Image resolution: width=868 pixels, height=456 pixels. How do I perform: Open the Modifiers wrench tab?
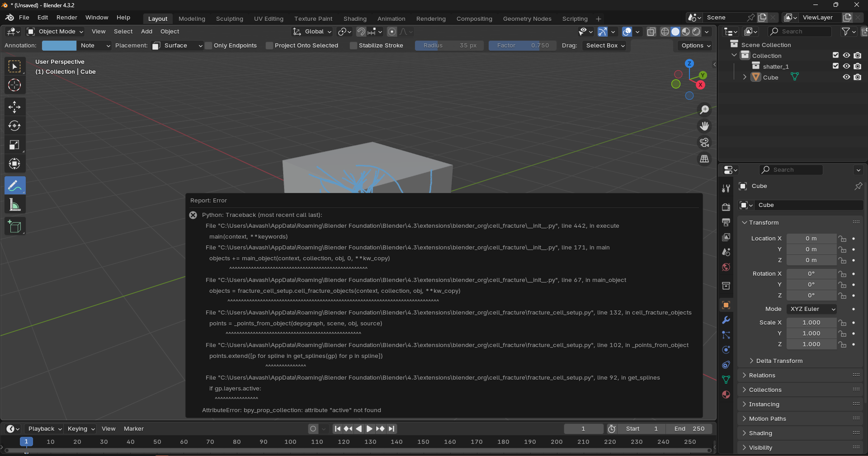point(726,320)
